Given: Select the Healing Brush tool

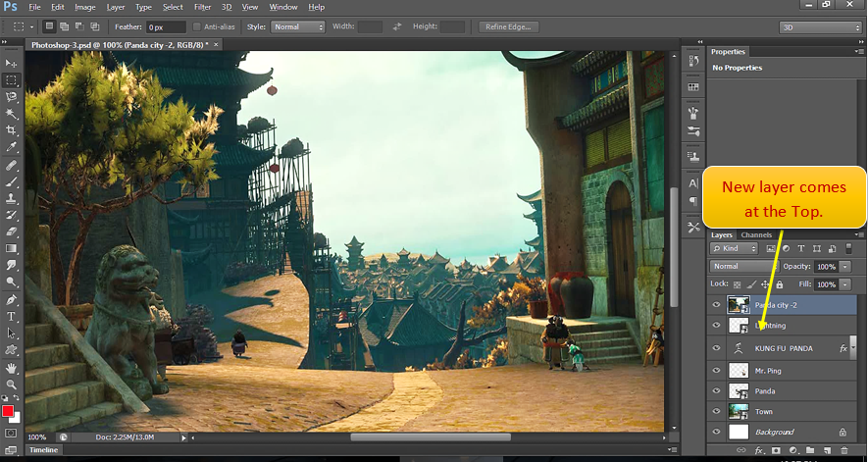Looking at the screenshot, I should (x=11, y=166).
